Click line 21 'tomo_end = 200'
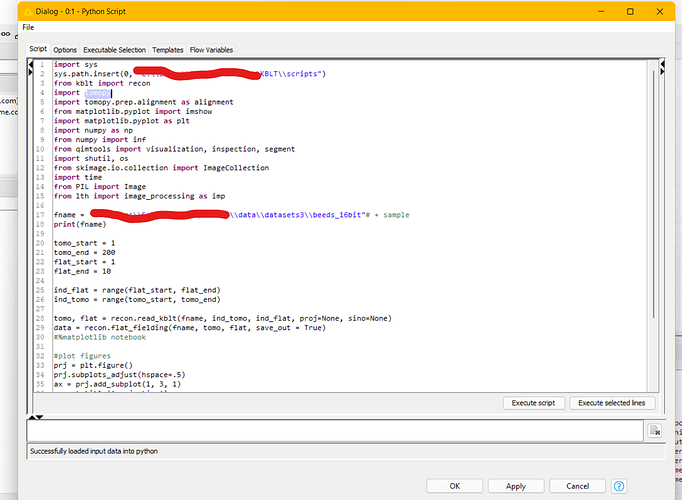682x500 pixels. tap(84, 253)
